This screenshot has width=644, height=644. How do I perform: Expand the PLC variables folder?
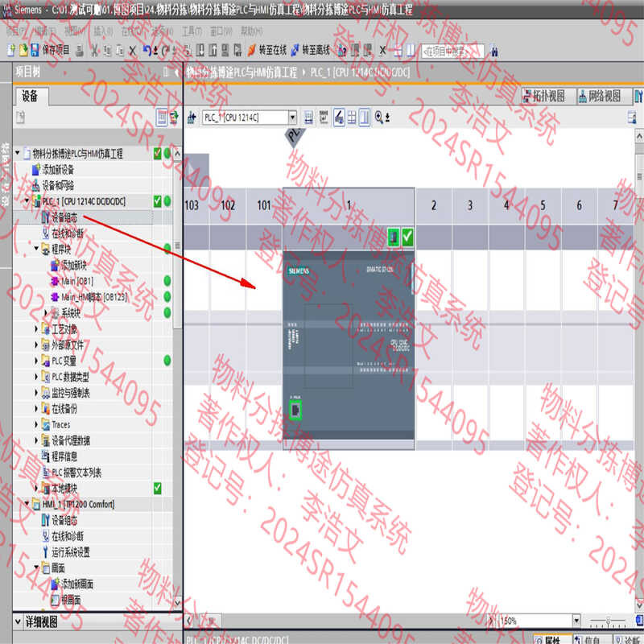coord(36,361)
